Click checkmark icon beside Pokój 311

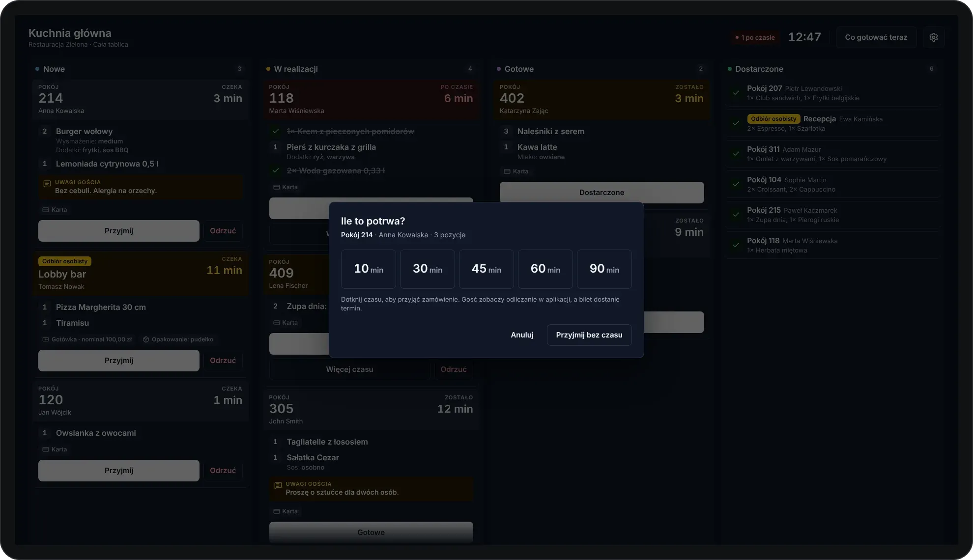pos(736,154)
